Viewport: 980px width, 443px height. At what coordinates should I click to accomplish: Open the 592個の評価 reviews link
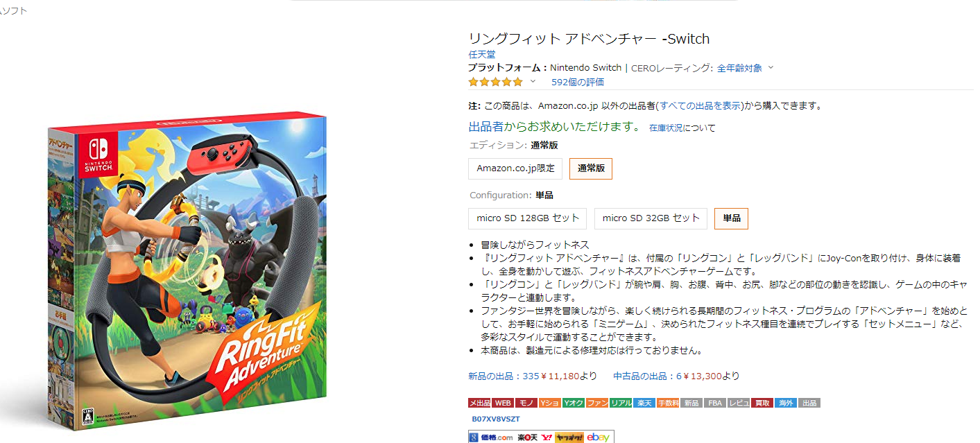point(578,82)
